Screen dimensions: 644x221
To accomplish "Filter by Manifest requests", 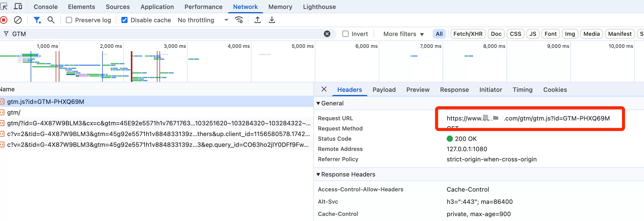I will point(620,34).
